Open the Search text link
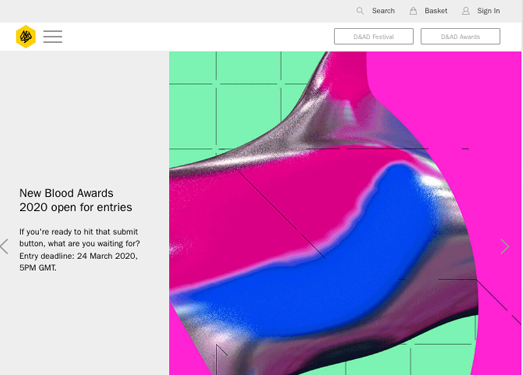523x375 pixels. [x=383, y=11]
